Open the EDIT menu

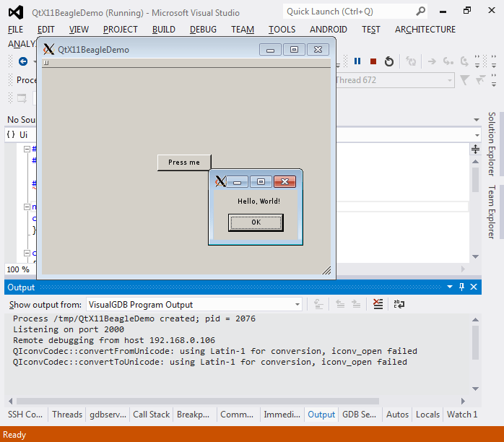pyautogui.click(x=45, y=30)
